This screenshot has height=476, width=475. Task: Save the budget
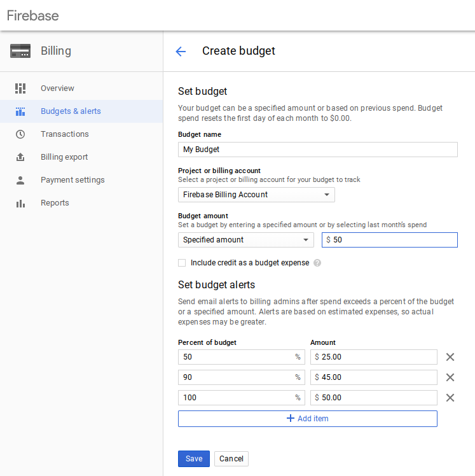(194, 459)
